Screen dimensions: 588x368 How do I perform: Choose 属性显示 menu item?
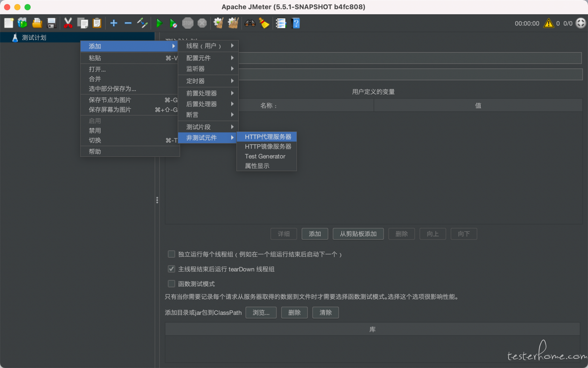(267, 166)
